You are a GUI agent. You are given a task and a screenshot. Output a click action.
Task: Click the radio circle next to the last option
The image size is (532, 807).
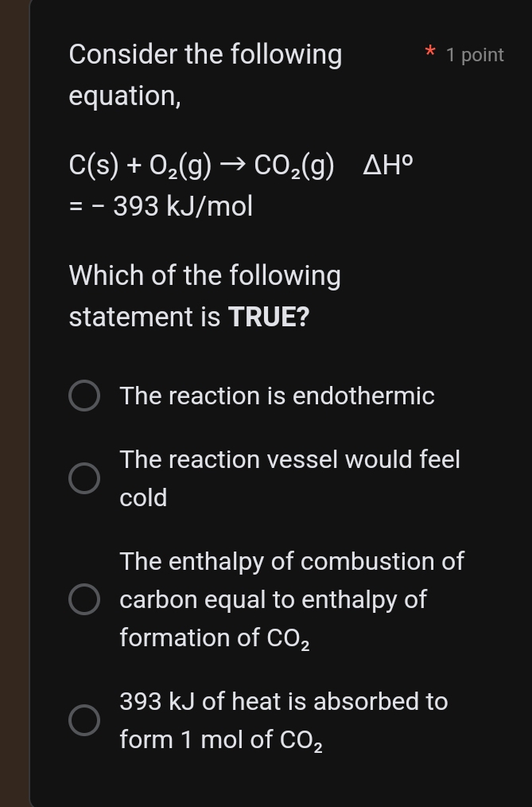click(x=83, y=719)
